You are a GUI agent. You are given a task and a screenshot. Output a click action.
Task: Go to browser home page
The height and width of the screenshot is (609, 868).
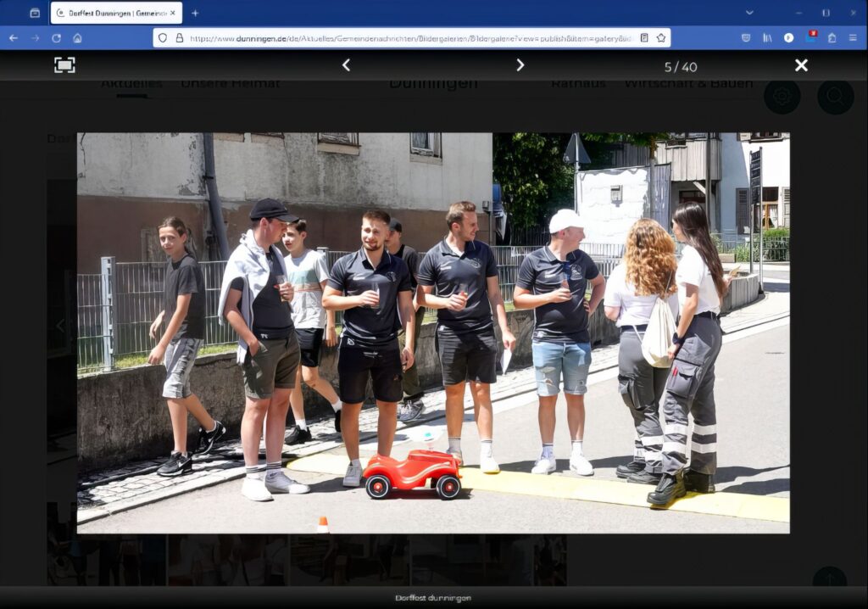point(77,38)
